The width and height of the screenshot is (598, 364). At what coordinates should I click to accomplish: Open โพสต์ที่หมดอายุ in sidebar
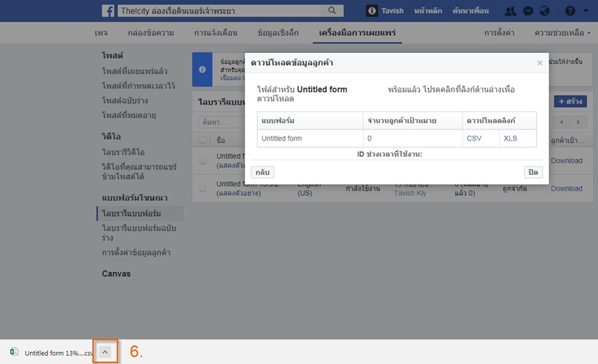pos(129,115)
